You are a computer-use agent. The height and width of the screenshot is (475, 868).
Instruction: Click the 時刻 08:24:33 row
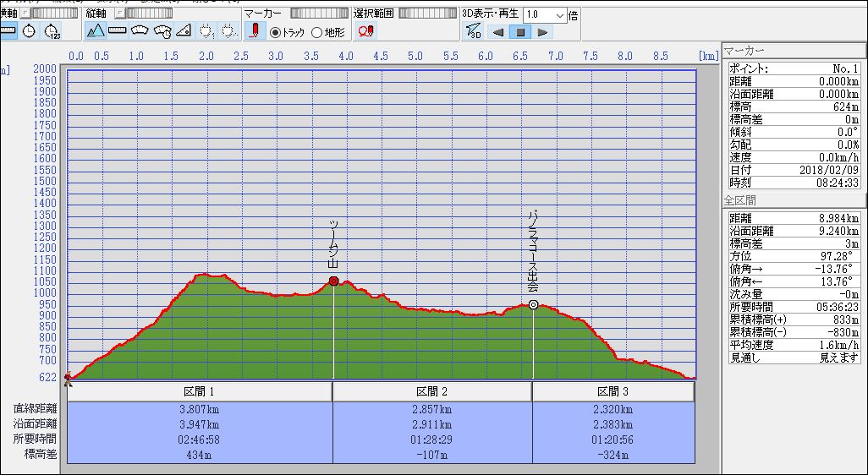794,182
